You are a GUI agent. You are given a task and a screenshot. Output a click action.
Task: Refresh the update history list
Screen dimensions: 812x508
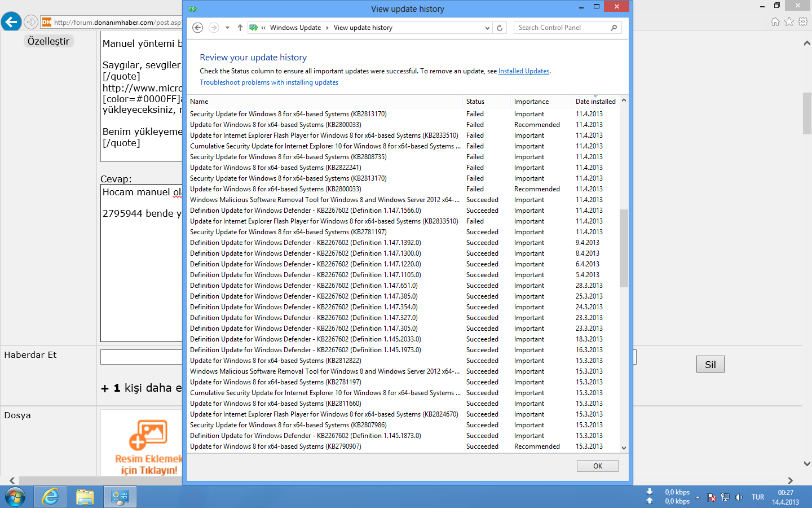click(x=500, y=28)
